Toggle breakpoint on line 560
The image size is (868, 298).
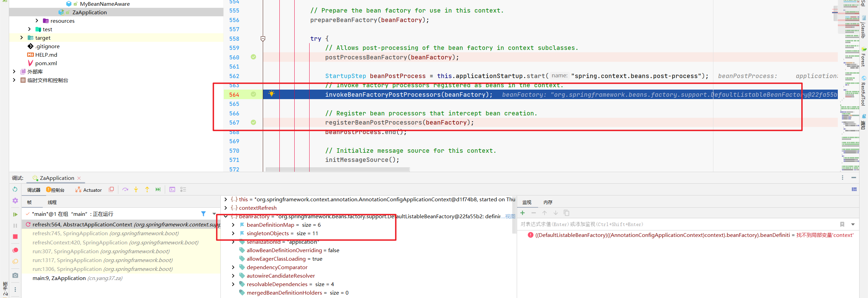[253, 57]
